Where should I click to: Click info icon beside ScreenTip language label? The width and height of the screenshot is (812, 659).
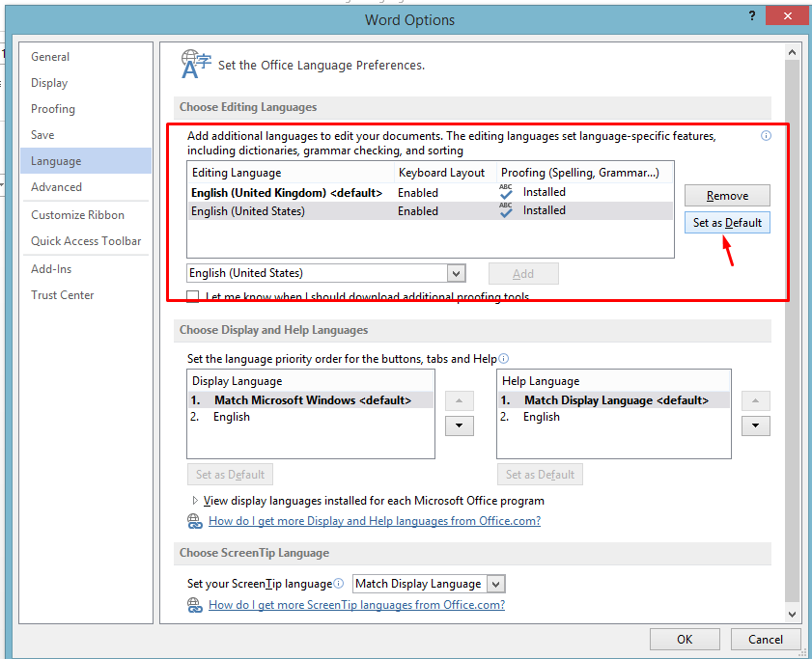coord(338,584)
